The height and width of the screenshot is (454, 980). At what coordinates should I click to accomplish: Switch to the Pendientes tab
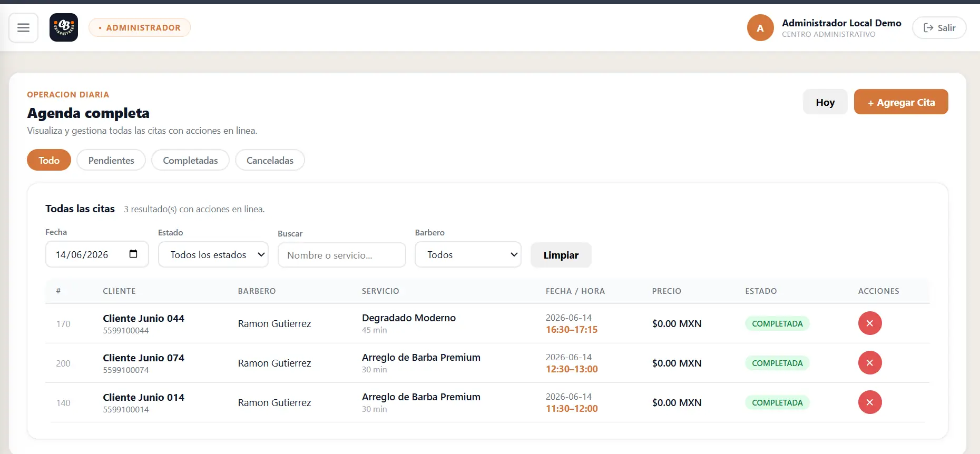pos(111,160)
